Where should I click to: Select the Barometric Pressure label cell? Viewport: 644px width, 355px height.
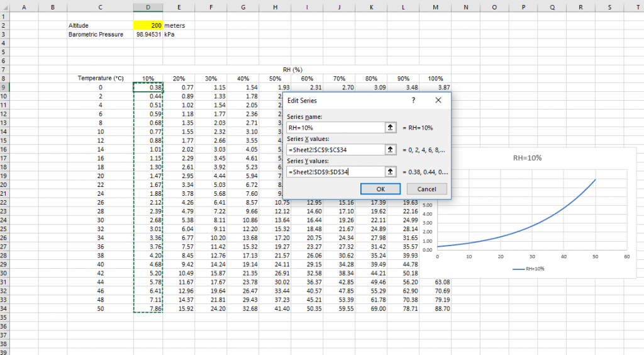pyautogui.click(x=100, y=35)
